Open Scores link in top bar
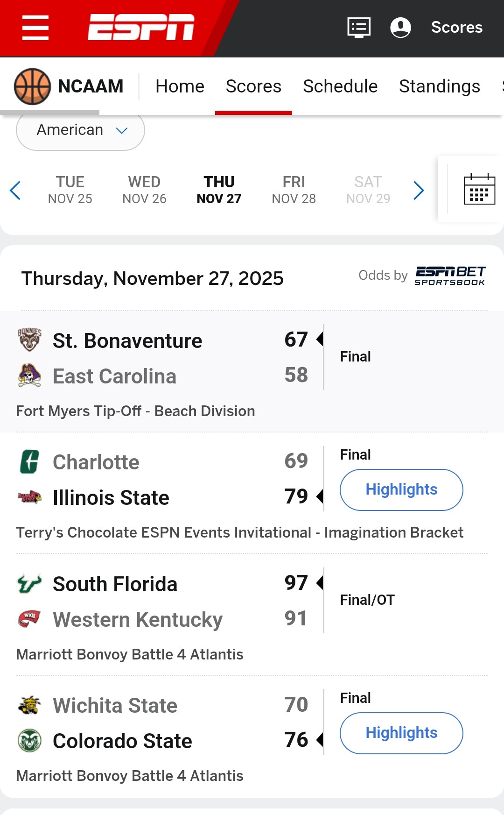Viewport: 504px width, 815px height. click(456, 28)
